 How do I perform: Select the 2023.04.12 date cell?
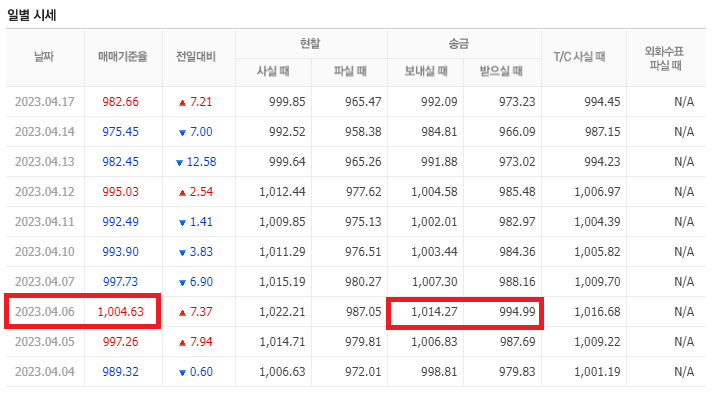click(x=45, y=191)
